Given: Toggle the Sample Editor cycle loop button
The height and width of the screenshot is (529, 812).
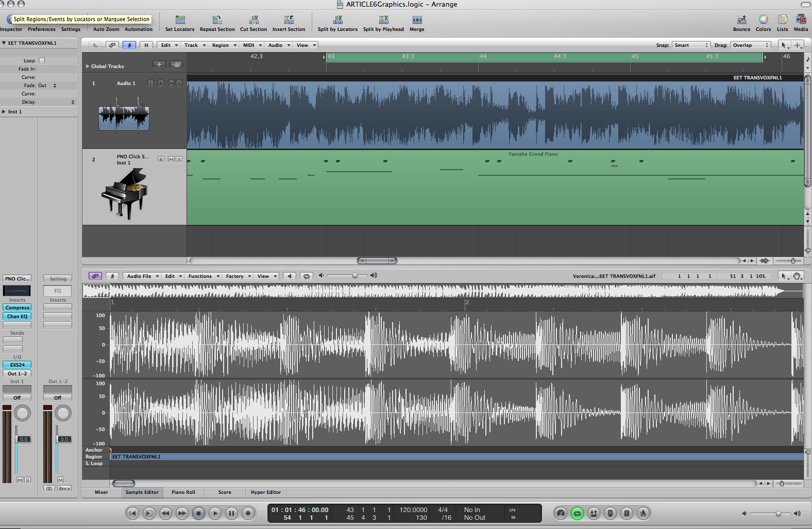Looking at the screenshot, I should click(x=307, y=276).
